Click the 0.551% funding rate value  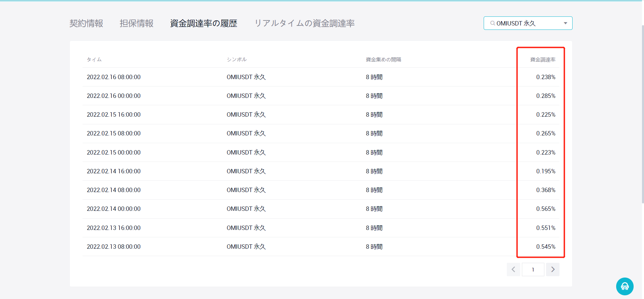pos(546,228)
